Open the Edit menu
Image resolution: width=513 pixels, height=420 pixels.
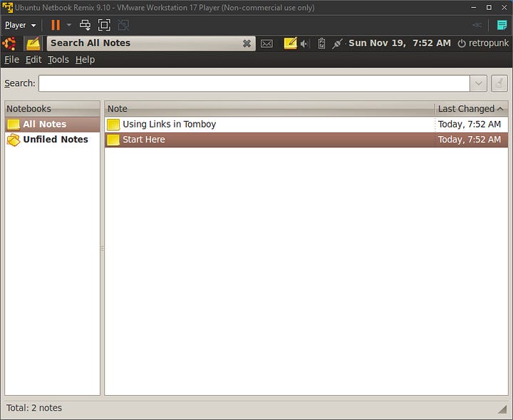(33, 60)
